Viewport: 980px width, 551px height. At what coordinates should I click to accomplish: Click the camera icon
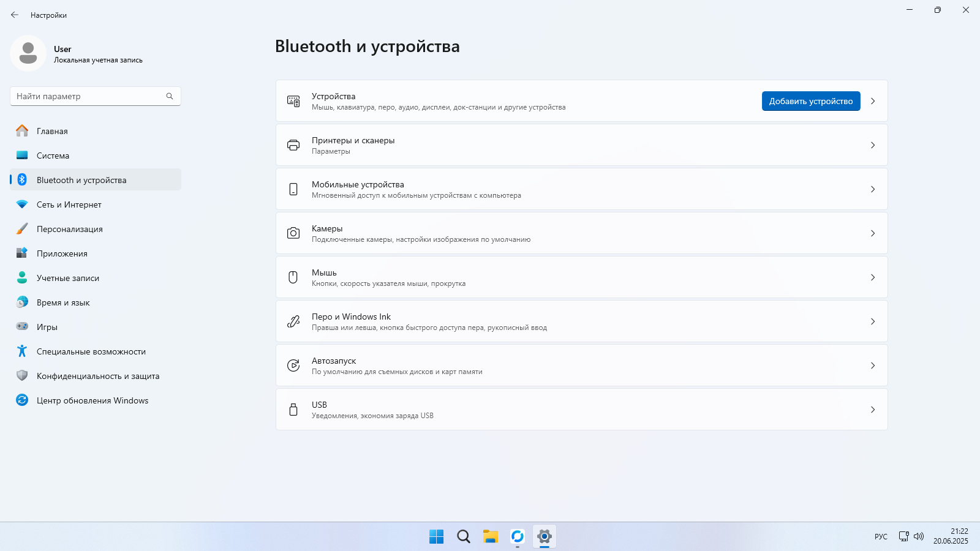tap(293, 233)
